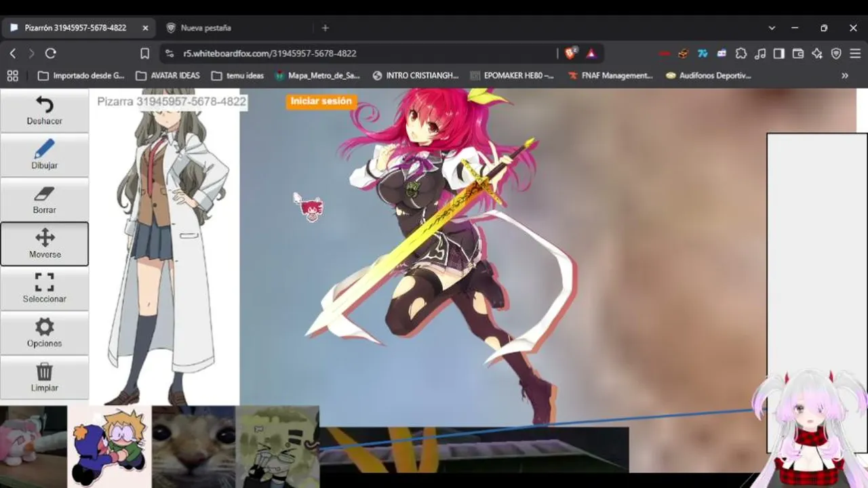Switch to the Nueva pestaña tab
The width and height of the screenshot is (868, 488).
[236, 28]
